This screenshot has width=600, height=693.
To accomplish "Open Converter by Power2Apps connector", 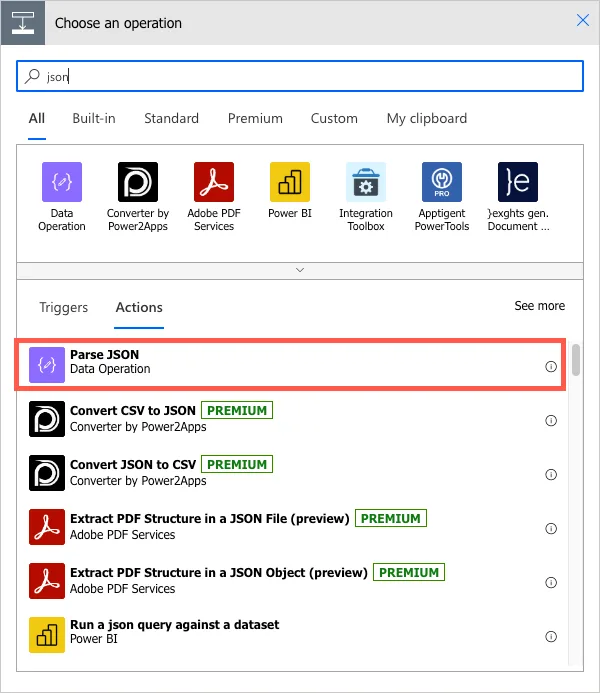I will click(138, 182).
